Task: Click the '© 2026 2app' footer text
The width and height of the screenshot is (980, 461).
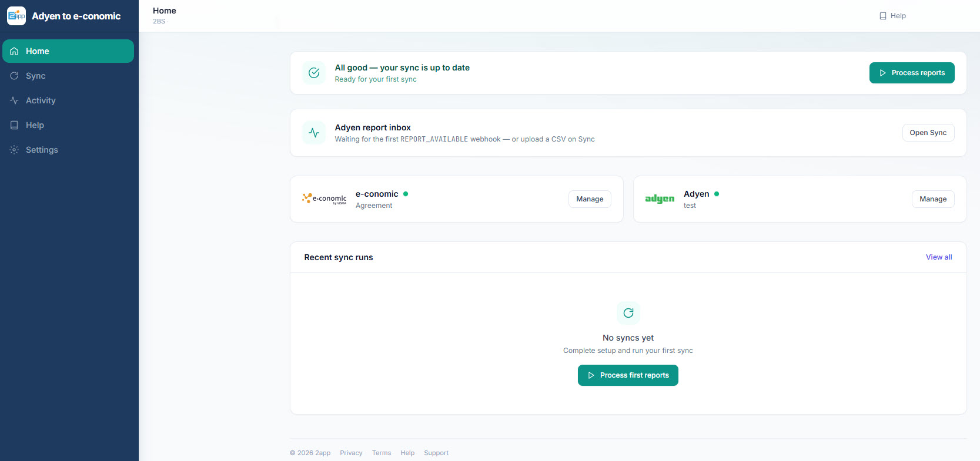Action: tap(310, 453)
